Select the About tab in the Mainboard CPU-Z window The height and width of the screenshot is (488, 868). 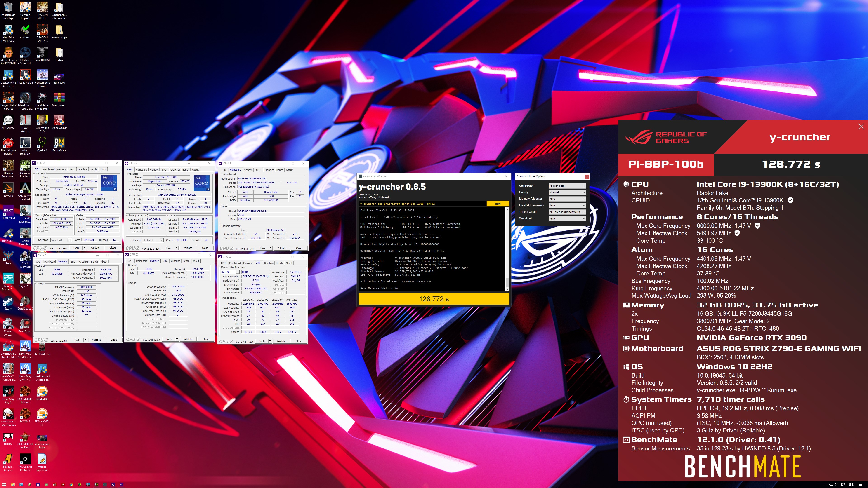pos(289,170)
